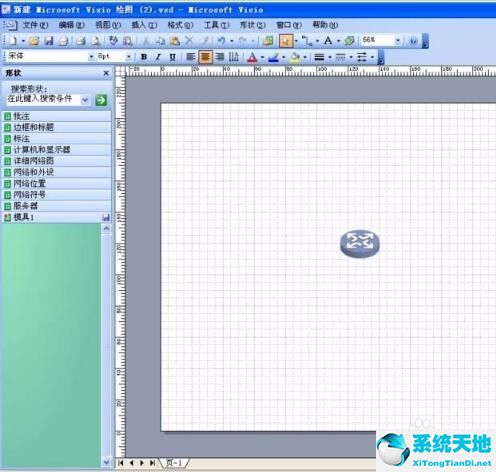Apply red font color A
The width and height of the screenshot is (496, 472).
pyautogui.click(x=252, y=57)
